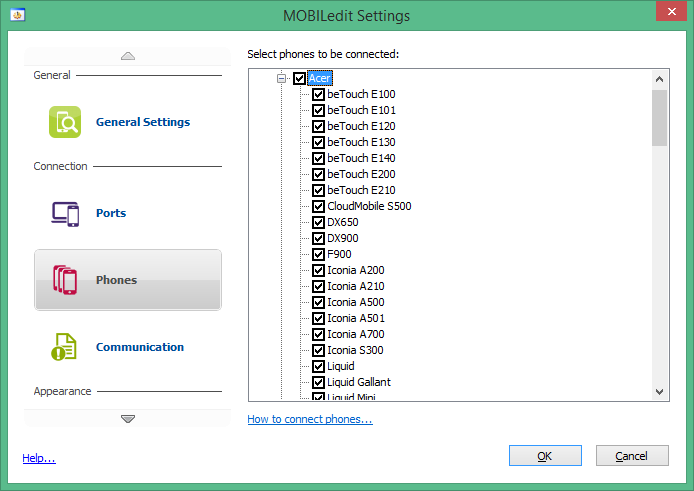Image resolution: width=694 pixels, height=491 pixels.
Task: Select the Acer tree label
Action: [x=320, y=78]
